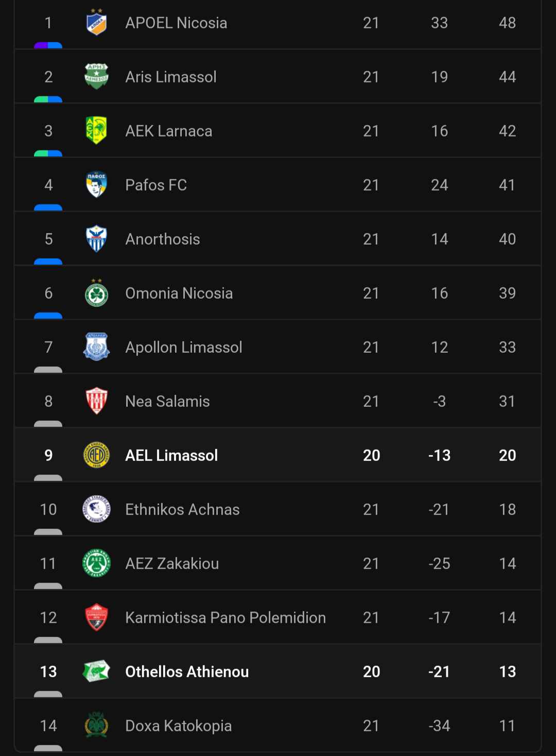Open the APOEL Nicosia club crest
Screen dimensions: 556x756
pos(96,23)
